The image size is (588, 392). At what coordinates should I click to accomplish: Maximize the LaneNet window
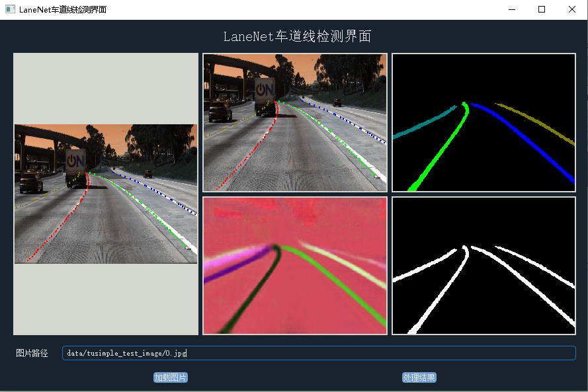pyautogui.click(x=541, y=9)
